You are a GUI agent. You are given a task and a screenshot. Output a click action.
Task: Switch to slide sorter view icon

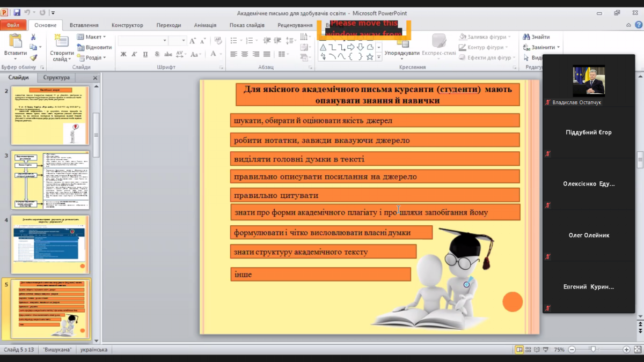coord(529,350)
